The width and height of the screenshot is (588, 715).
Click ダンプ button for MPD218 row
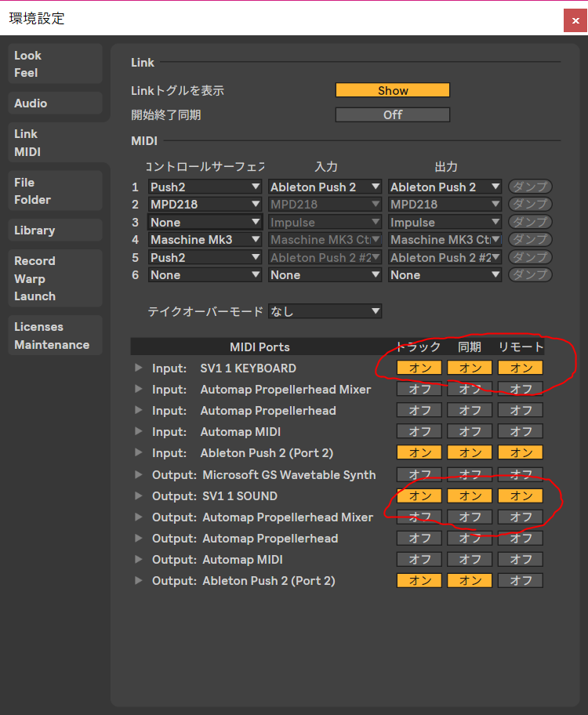530,205
